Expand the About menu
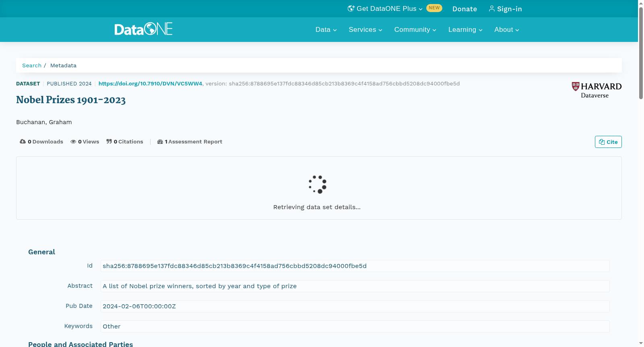Viewport: 644px width, 347px height. [x=507, y=29]
